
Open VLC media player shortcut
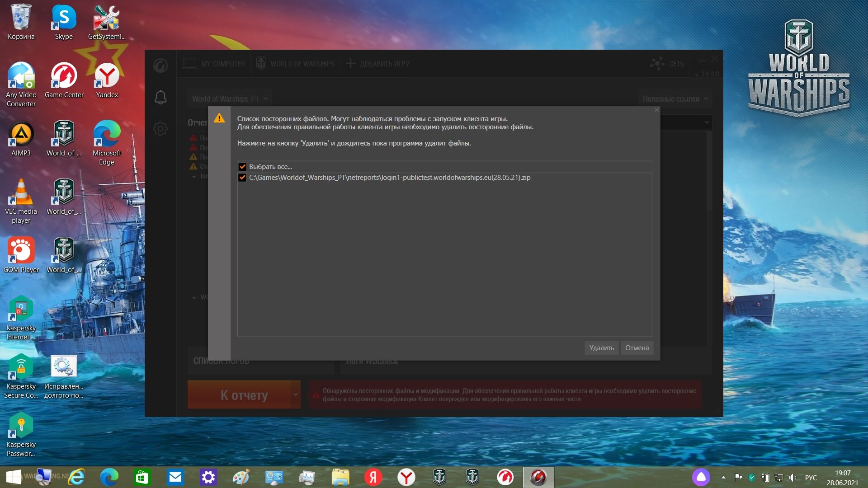(21, 201)
